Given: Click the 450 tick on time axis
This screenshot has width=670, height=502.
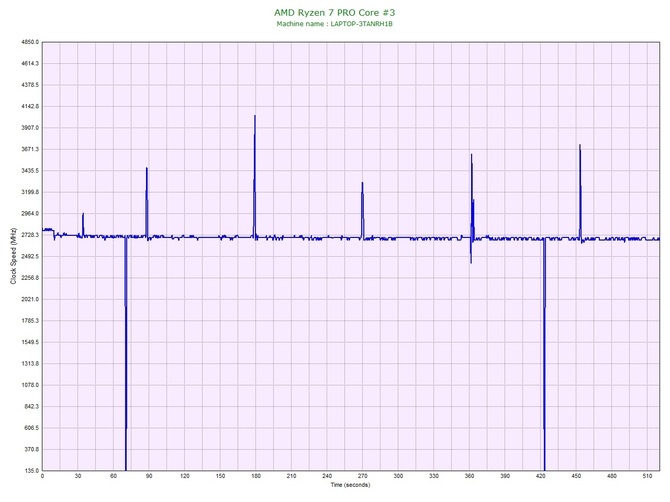Looking at the screenshot, I should [576, 476].
